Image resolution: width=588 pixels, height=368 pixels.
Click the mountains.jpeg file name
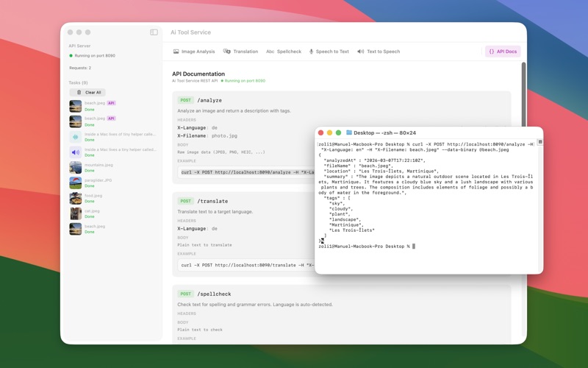[x=98, y=165]
